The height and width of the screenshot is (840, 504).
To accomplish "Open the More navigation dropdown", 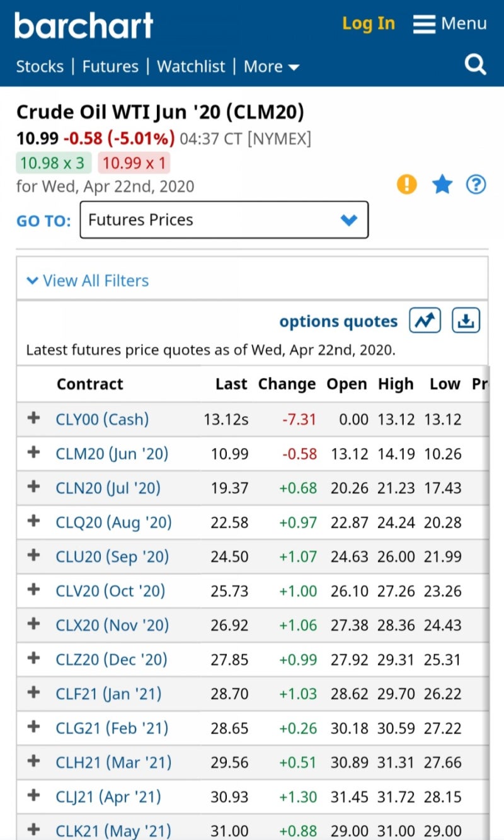I will tap(272, 66).
